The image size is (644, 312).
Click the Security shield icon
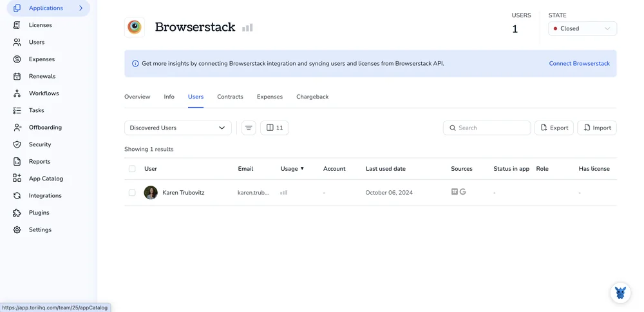[x=17, y=144]
